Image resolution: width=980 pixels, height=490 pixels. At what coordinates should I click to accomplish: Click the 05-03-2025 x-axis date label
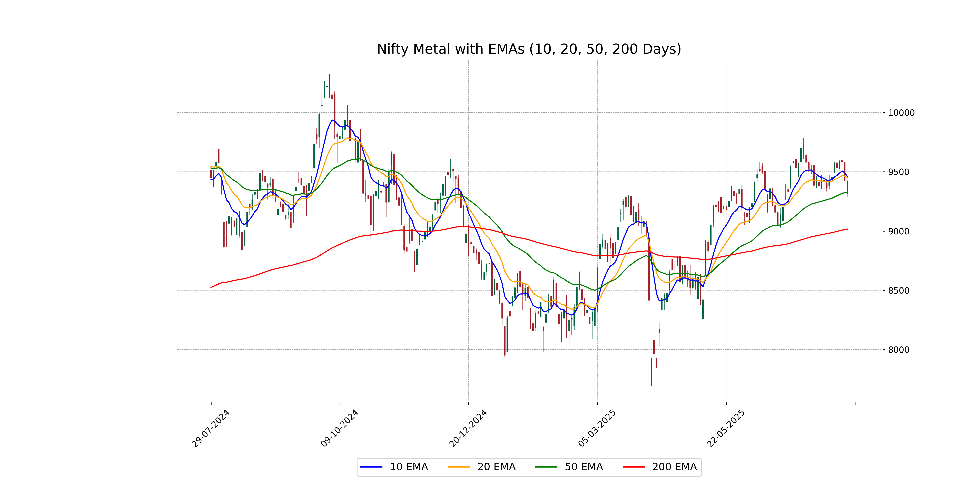pyautogui.click(x=597, y=428)
